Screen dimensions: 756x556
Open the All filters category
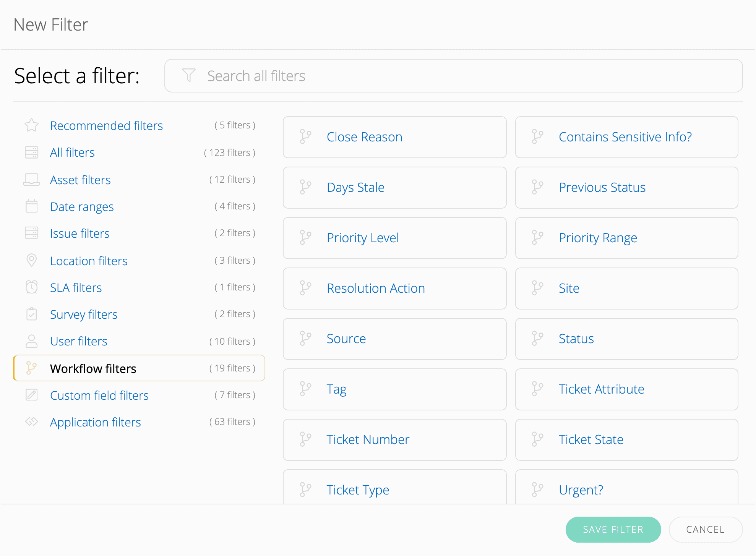point(72,152)
